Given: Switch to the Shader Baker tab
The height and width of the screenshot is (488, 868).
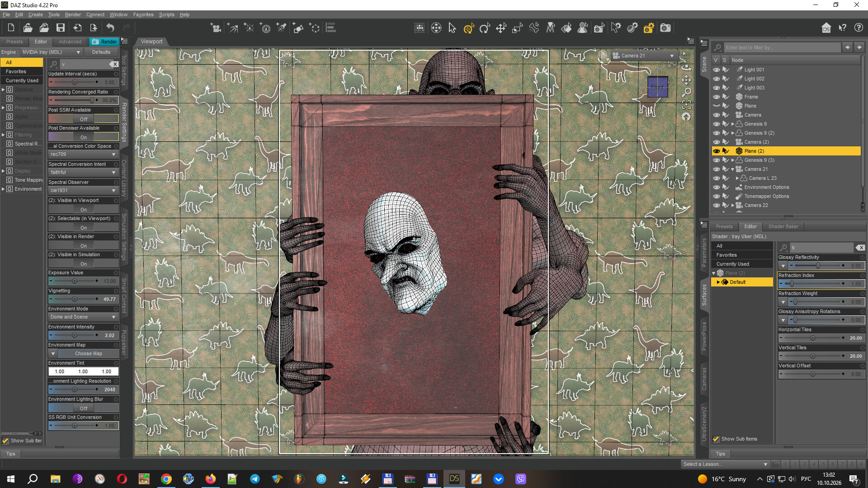Looking at the screenshot, I should click(783, 226).
